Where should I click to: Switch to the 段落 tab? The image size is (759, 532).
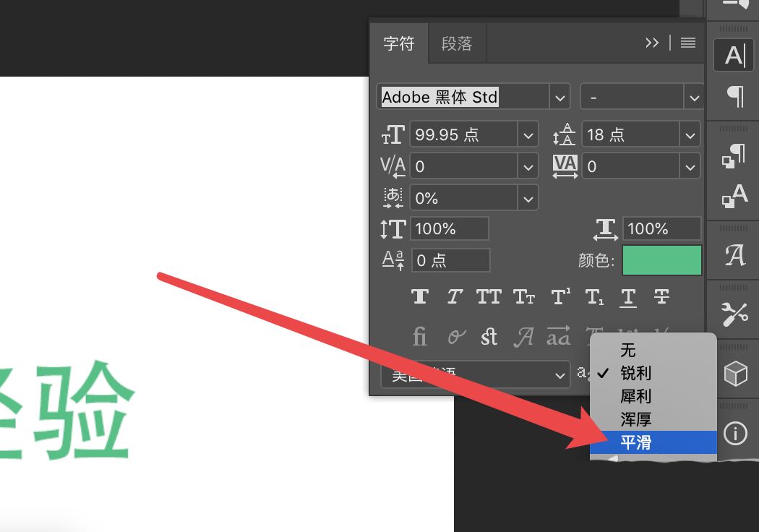coord(457,43)
